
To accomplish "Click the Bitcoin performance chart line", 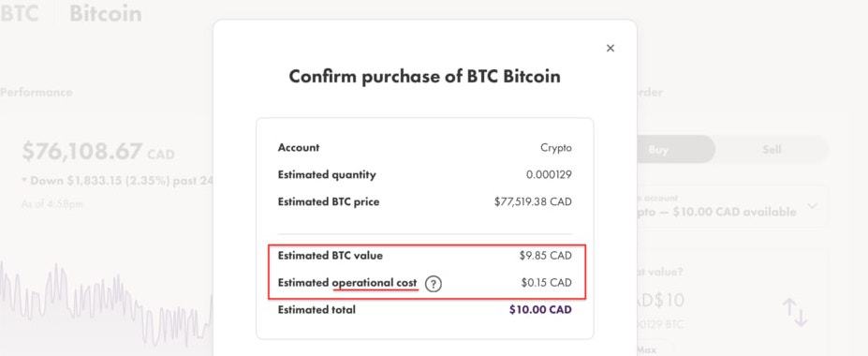I will pos(107,302).
